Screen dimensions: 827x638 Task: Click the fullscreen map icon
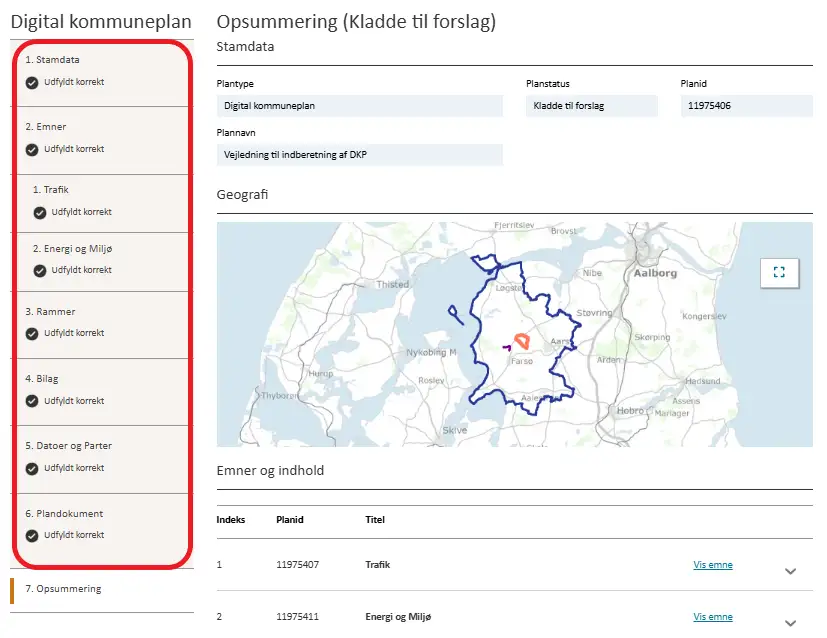click(x=780, y=272)
